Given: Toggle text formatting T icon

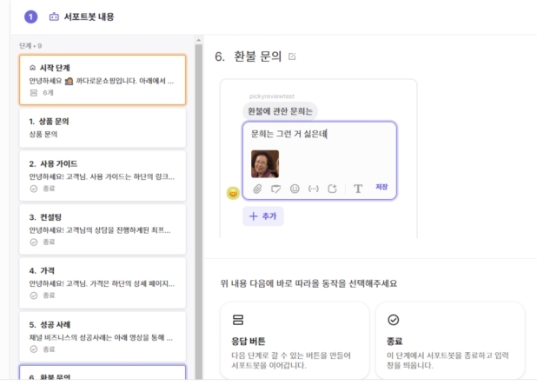Looking at the screenshot, I should 358,189.
